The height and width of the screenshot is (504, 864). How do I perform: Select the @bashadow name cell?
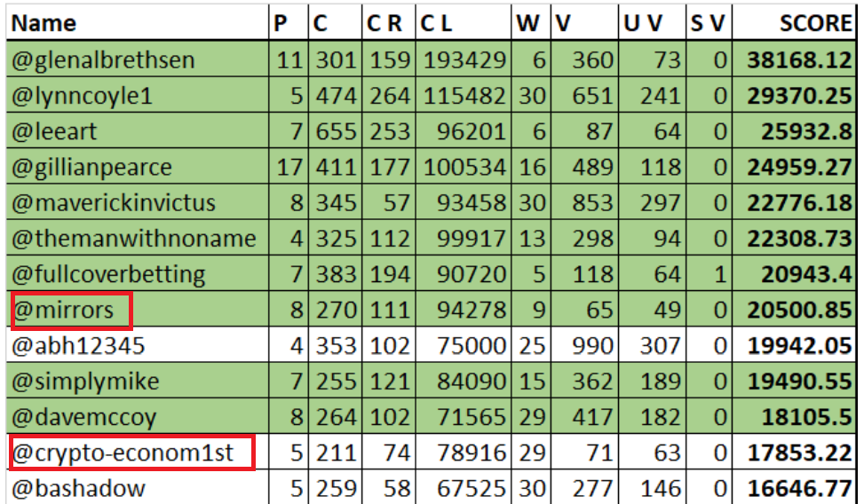tap(78, 488)
